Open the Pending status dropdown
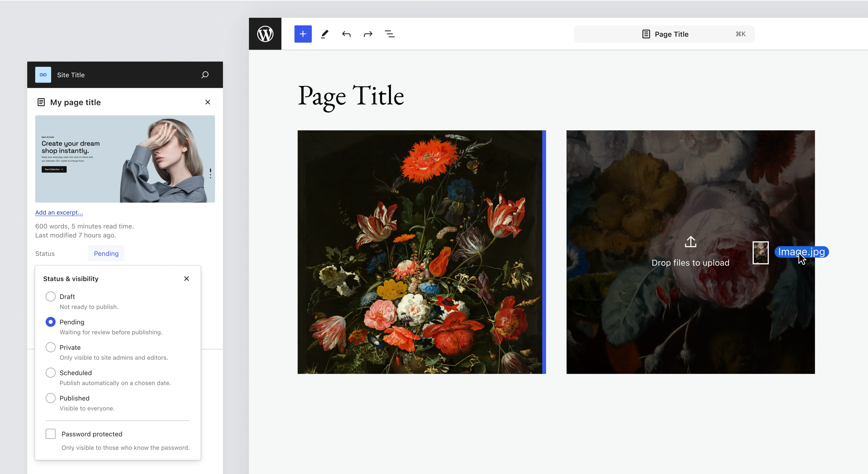Image resolution: width=868 pixels, height=474 pixels. click(x=106, y=254)
